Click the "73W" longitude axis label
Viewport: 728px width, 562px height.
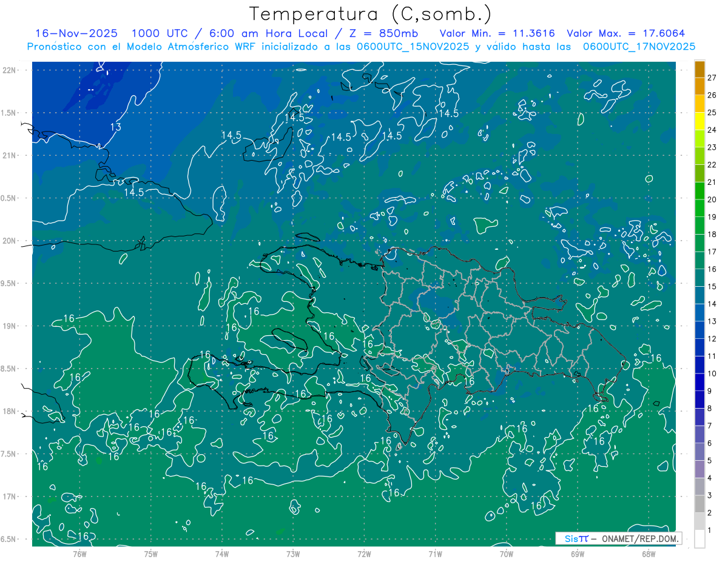tap(293, 554)
